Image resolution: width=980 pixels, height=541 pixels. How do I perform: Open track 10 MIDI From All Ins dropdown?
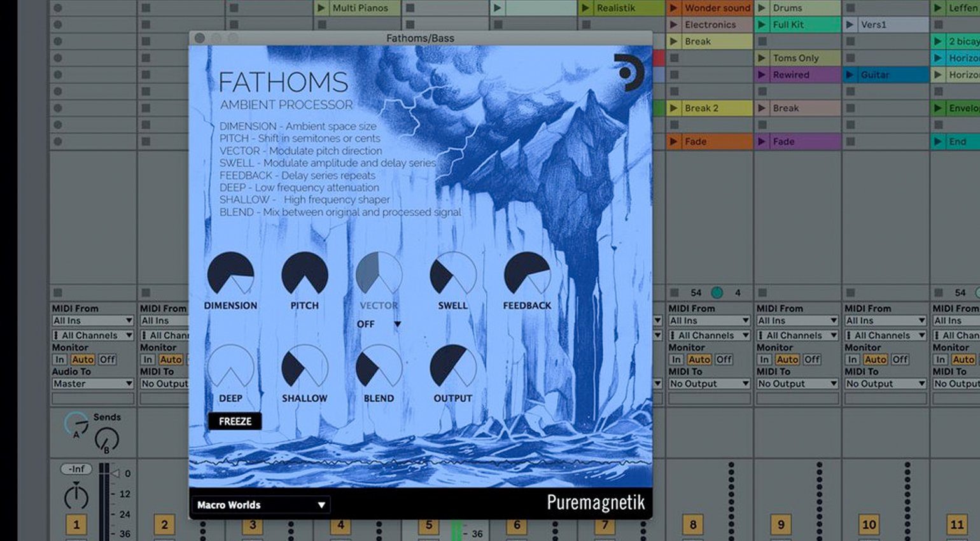pos(885,321)
